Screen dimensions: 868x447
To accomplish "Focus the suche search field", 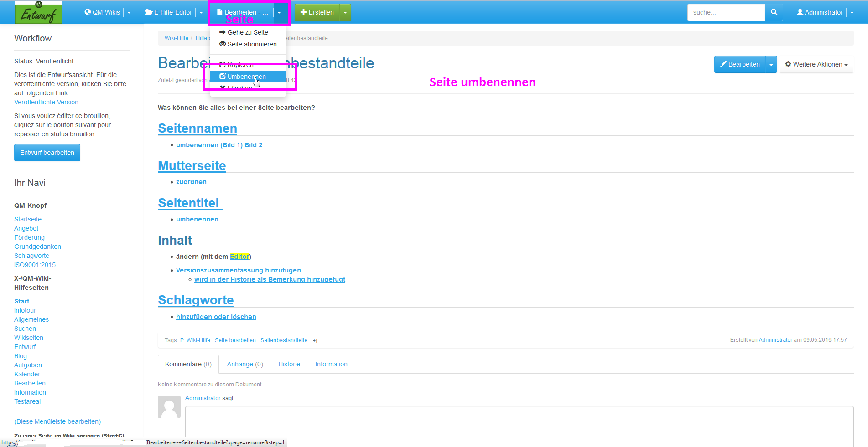I will (x=726, y=12).
